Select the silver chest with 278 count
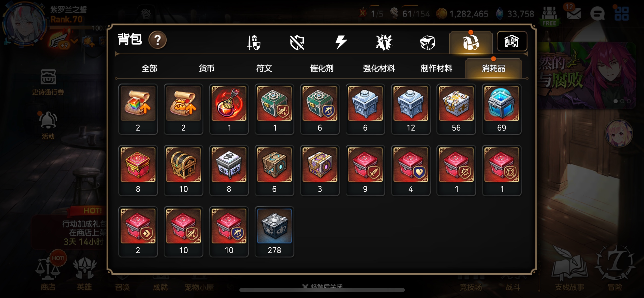Image resolution: width=644 pixels, height=298 pixels. [274, 232]
